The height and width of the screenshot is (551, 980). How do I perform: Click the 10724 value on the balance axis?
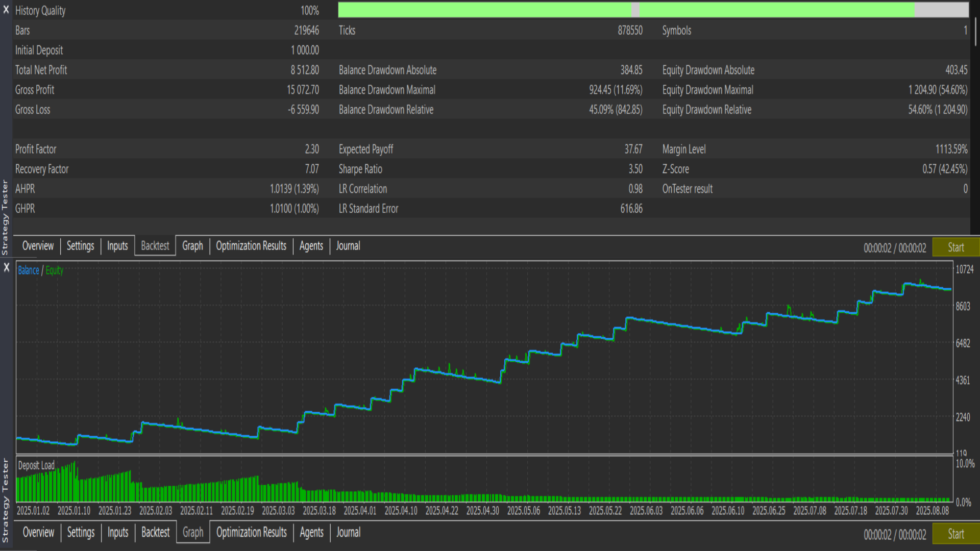[964, 269]
